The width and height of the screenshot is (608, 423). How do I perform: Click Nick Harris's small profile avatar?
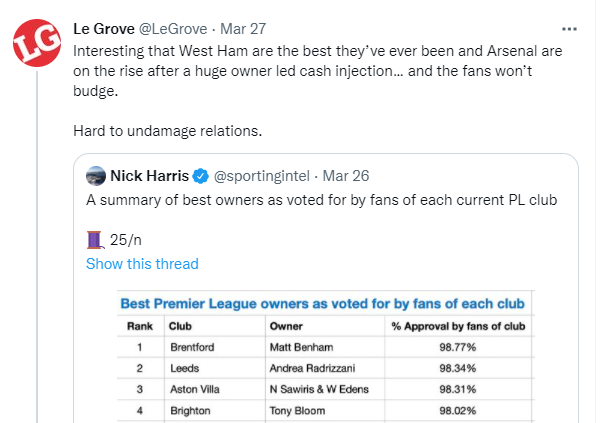click(x=96, y=176)
